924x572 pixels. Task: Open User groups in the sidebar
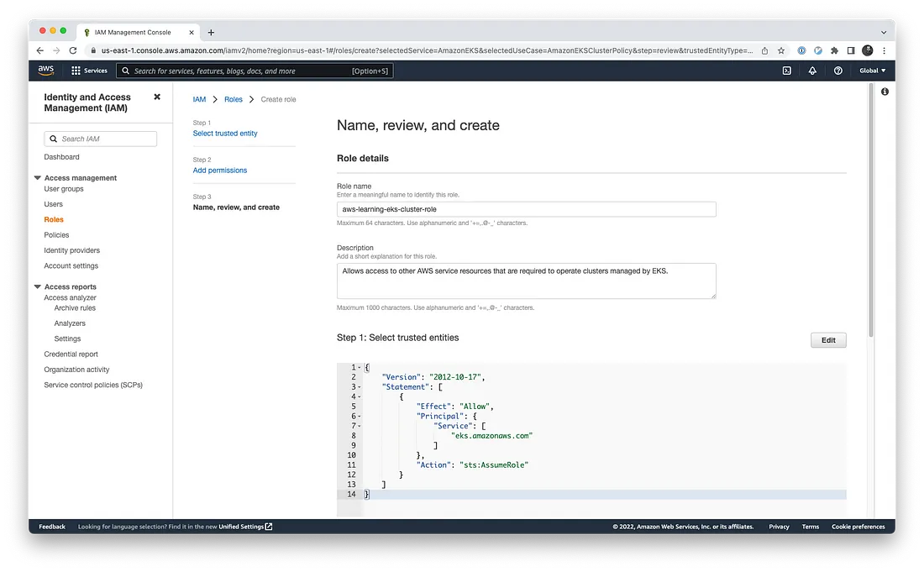tap(64, 189)
